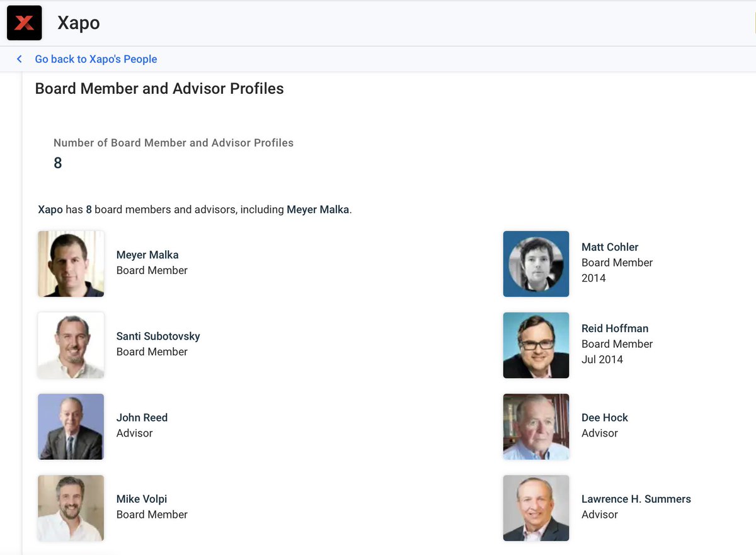Screen dimensions: 756x555
Task: Open John Reed's profile photo
Action: 71,426
